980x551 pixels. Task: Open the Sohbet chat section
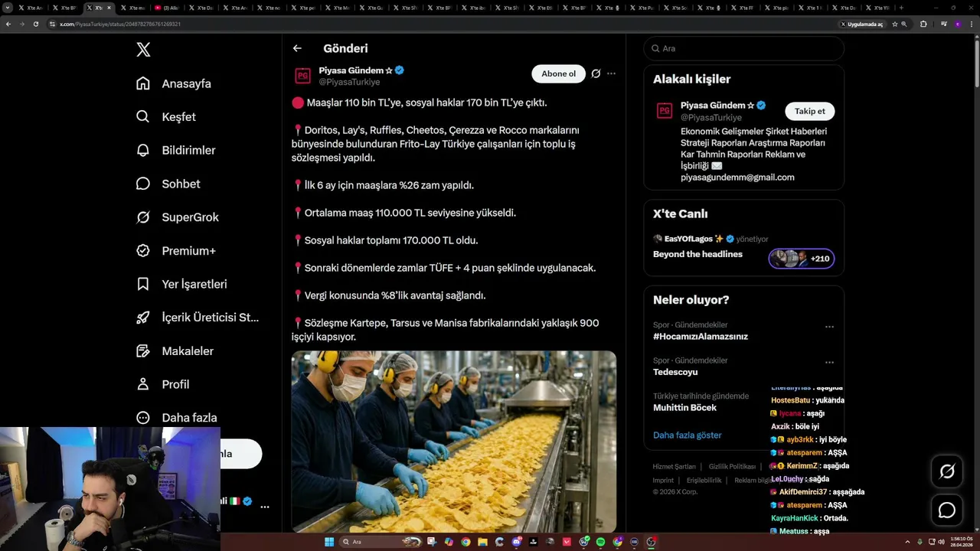pyautogui.click(x=168, y=184)
